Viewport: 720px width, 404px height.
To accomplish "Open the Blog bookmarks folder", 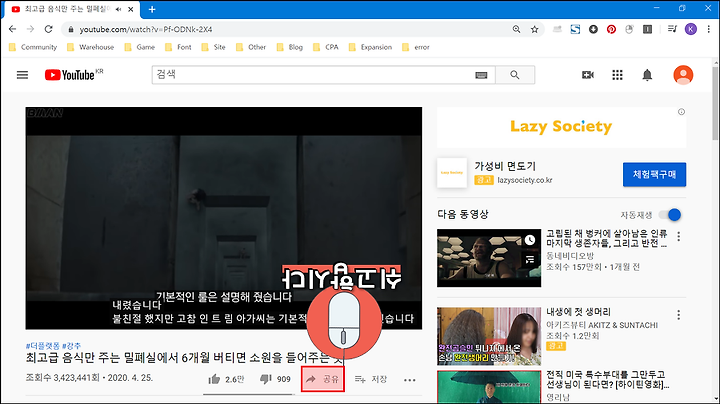I will 290,47.
